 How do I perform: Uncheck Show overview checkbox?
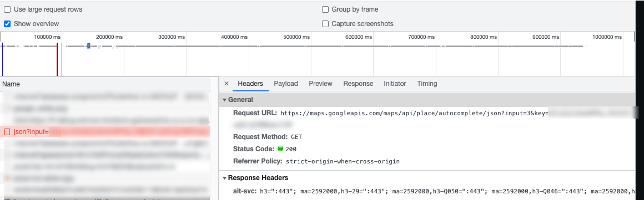click(7, 24)
